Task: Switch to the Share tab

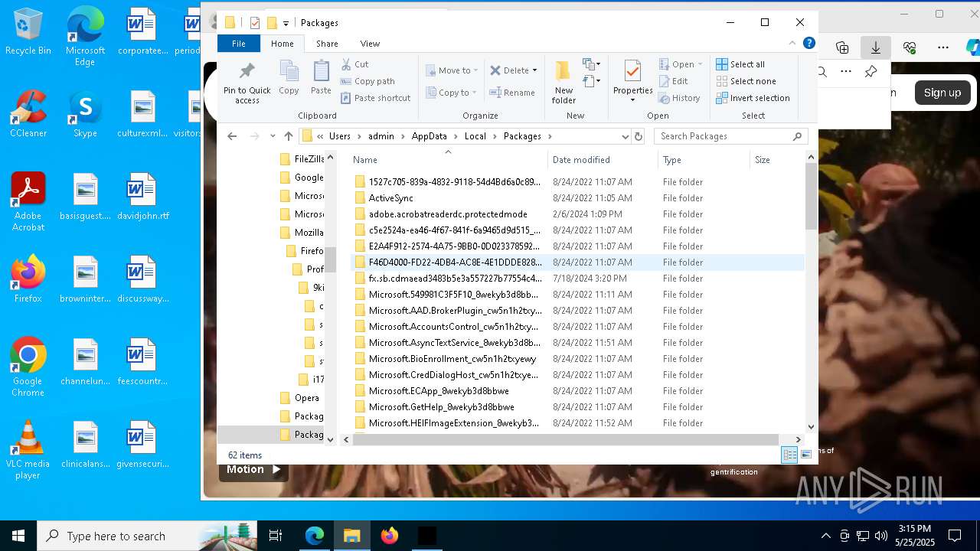Action: pyautogui.click(x=327, y=44)
